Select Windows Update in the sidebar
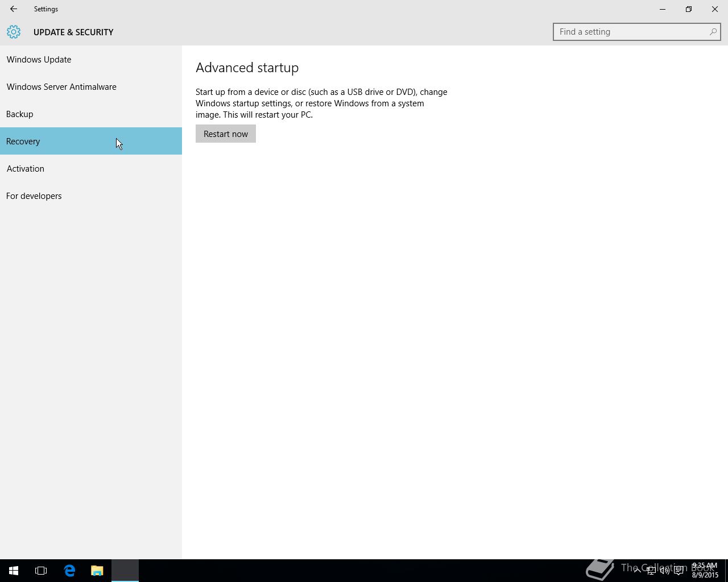The height and width of the screenshot is (582, 728). [x=91, y=59]
